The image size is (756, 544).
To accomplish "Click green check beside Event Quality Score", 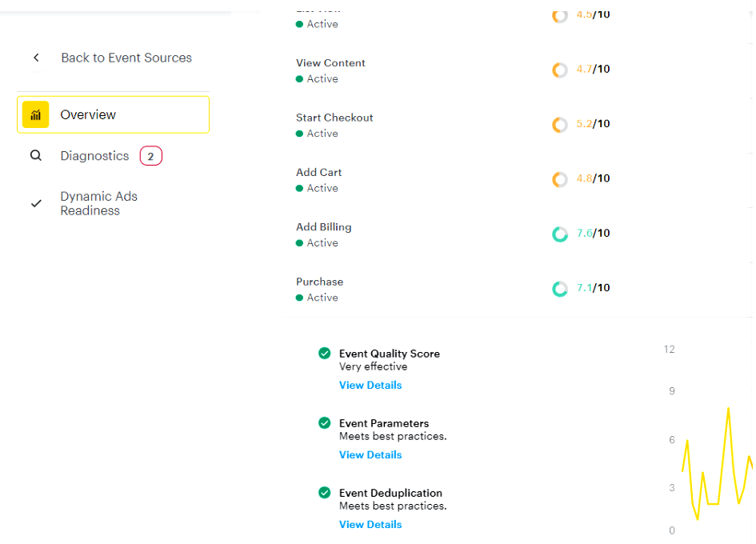I will pos(325,353).
